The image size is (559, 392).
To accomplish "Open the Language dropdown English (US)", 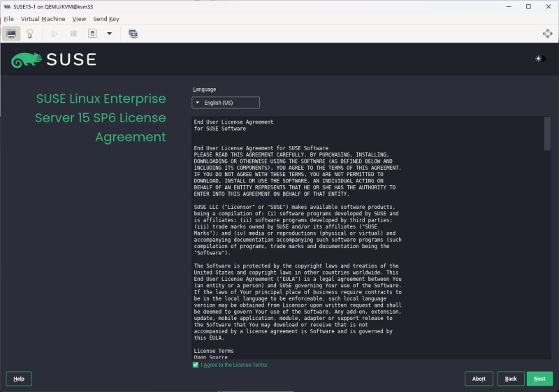I will click(x=226, y=103).
